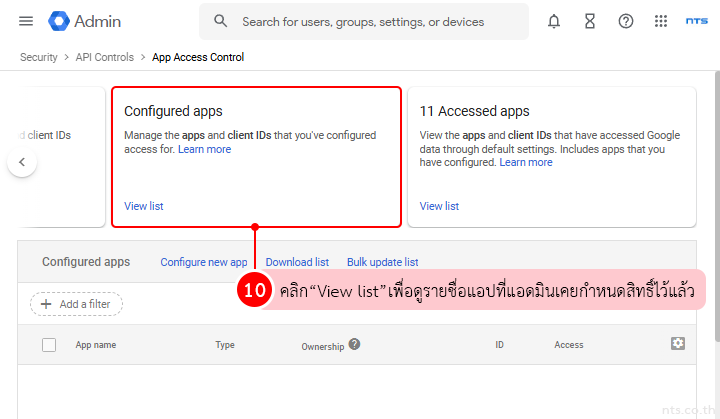Go to Security breadcrumb

39,57
